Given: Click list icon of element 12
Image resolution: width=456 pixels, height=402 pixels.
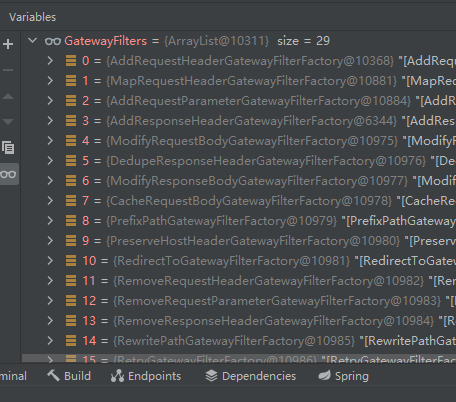Looking at the screenshot, I should click(x=71, y=301).
